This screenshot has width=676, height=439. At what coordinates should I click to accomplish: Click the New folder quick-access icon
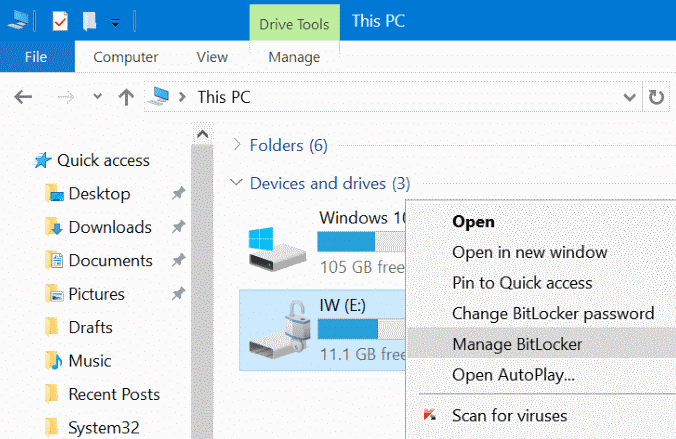click(89, 21)
